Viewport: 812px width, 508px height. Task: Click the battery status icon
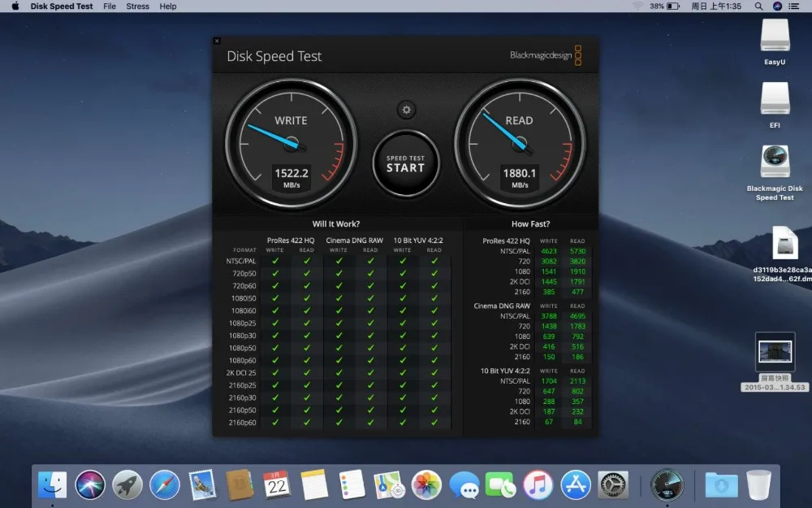[x=666, y=7]
